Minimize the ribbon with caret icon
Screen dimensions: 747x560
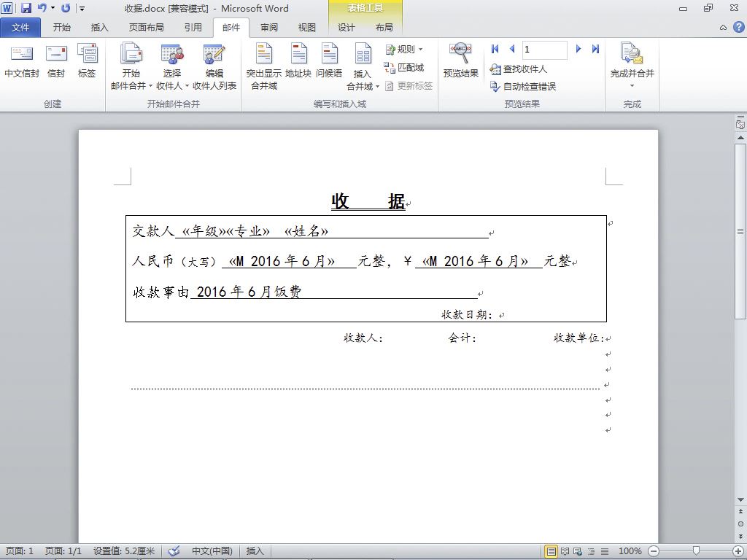pos(723,28)
